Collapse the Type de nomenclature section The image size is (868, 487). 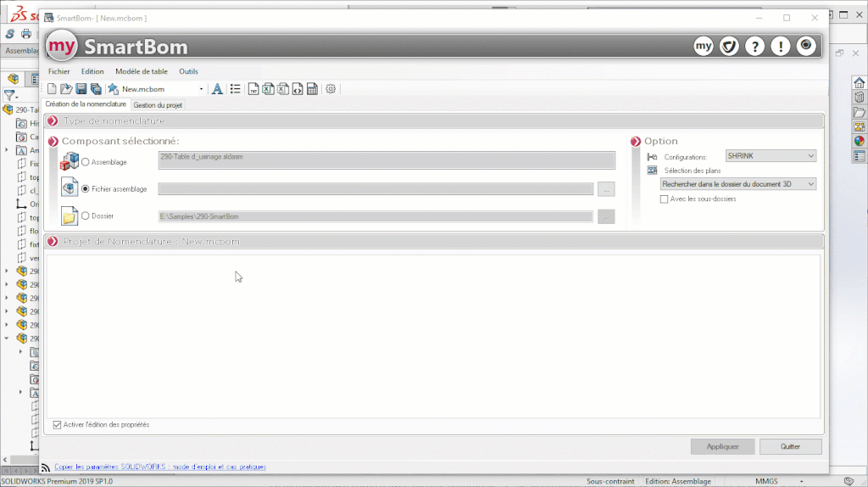[x=53, y=120]
